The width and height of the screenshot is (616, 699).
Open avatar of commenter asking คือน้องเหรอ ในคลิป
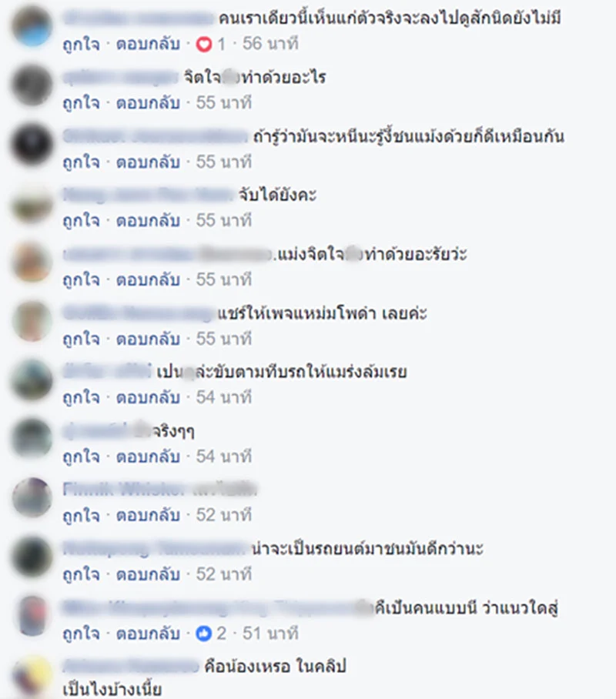click(32, 675)
